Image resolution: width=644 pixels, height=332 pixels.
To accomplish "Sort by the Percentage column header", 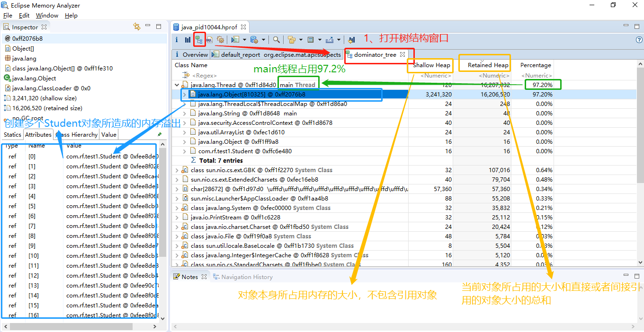I will 536,65.
